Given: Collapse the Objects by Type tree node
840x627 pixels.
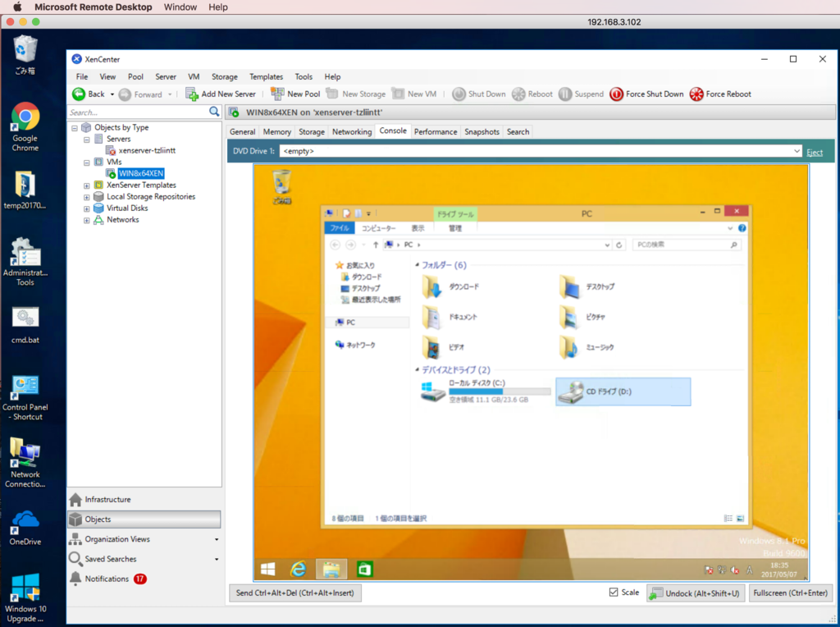Looking at the screenshot, I should 75,128.
